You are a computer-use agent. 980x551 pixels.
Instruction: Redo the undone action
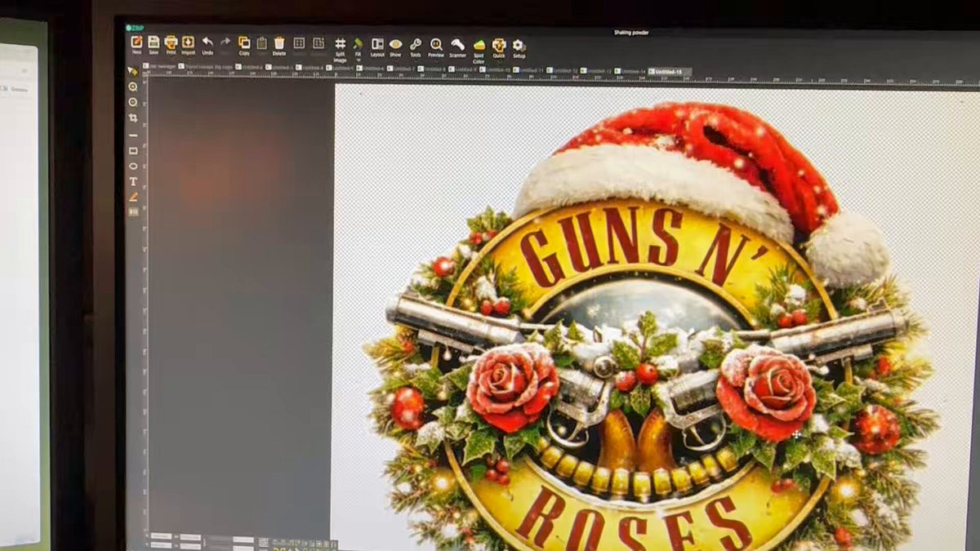pos(225,42)
